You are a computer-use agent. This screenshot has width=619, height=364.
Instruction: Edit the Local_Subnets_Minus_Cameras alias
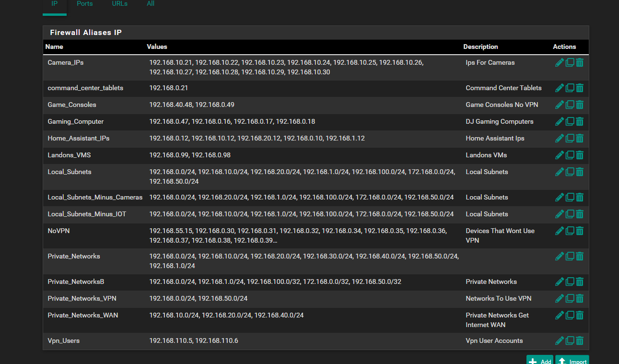tap(559, 197)
